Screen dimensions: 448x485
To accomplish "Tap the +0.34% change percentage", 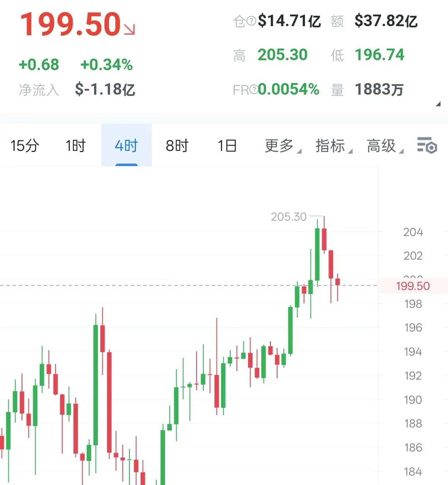I will click(x=107, y=65).
